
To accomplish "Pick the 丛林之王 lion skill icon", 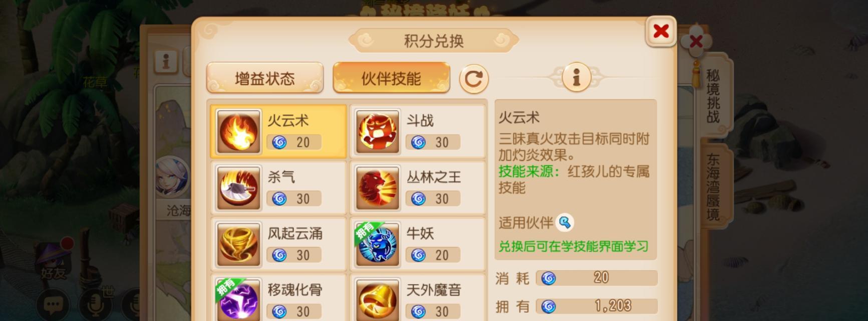I will (x=377, y=188).
